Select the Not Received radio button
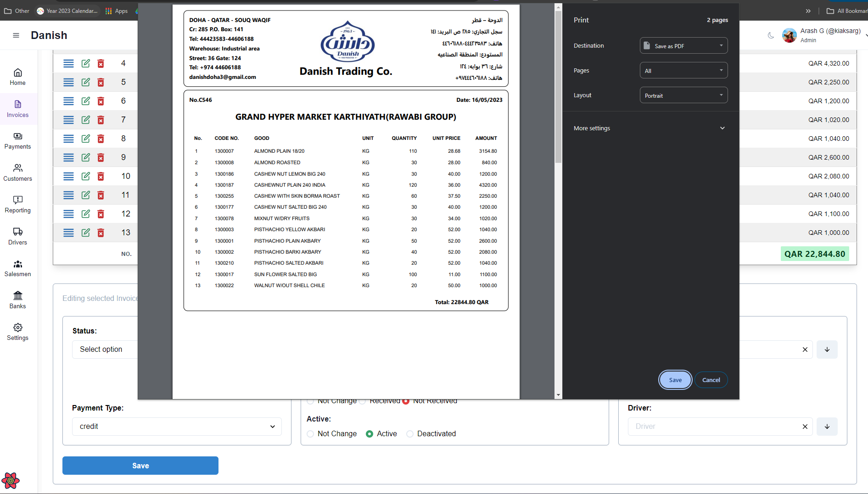This screenshot has width=868, height=494. (x=406, y=401)
